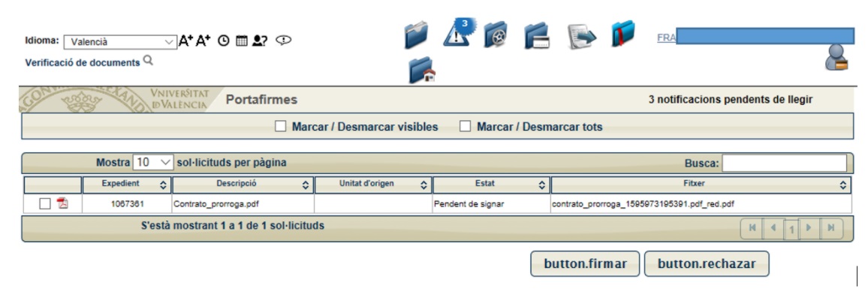The height and width of the screenshot is (292, 868).
Task: Click the button.firmar button
Action: click(x=585, y=263)
